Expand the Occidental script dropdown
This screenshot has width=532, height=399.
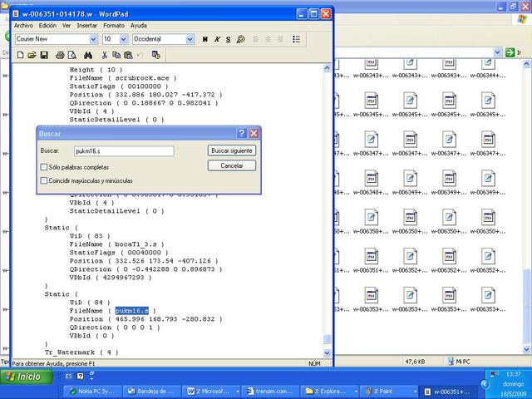pyautogui.click(x=190, y=39)
